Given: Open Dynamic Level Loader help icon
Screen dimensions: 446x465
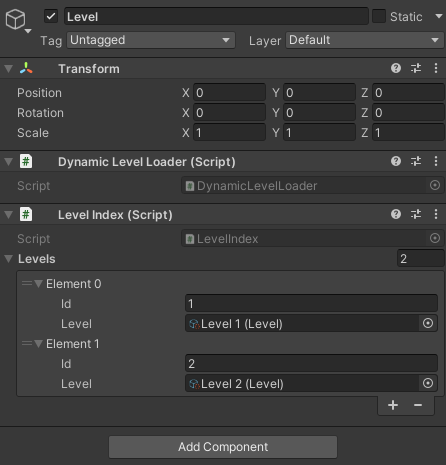Looking at the screenshot, I should pyautogui.click(x=396, y=161).
